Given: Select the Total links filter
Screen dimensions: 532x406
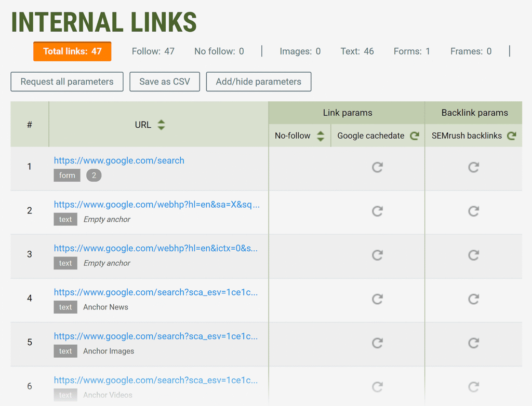Looking at the screenshot, I should click(x=72, y=51).
